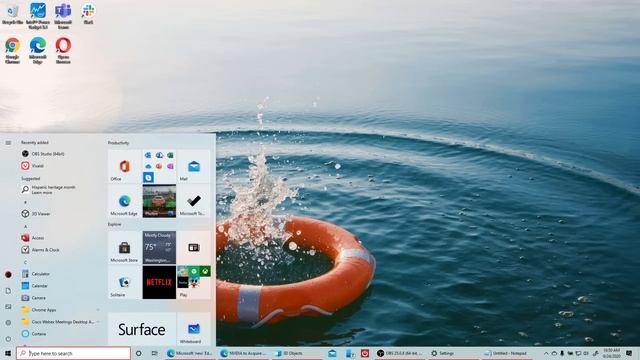The width and height of the screenshot is (640, 360).
Task: Open the Power options in Start
Action: 8,339
